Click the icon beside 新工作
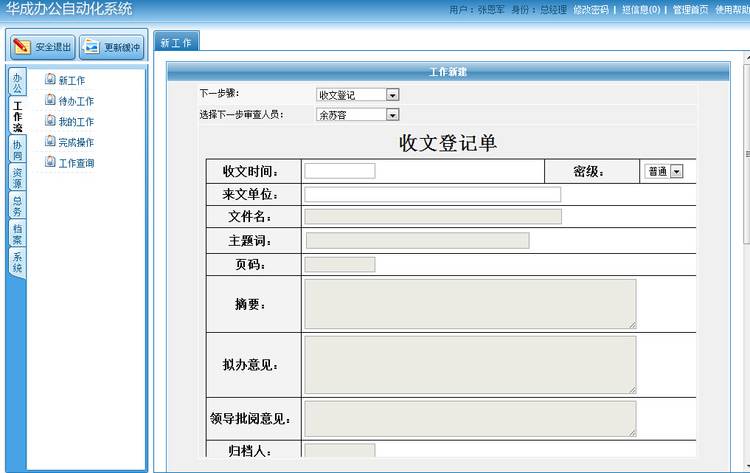750x473 pixels. point(50,79)
